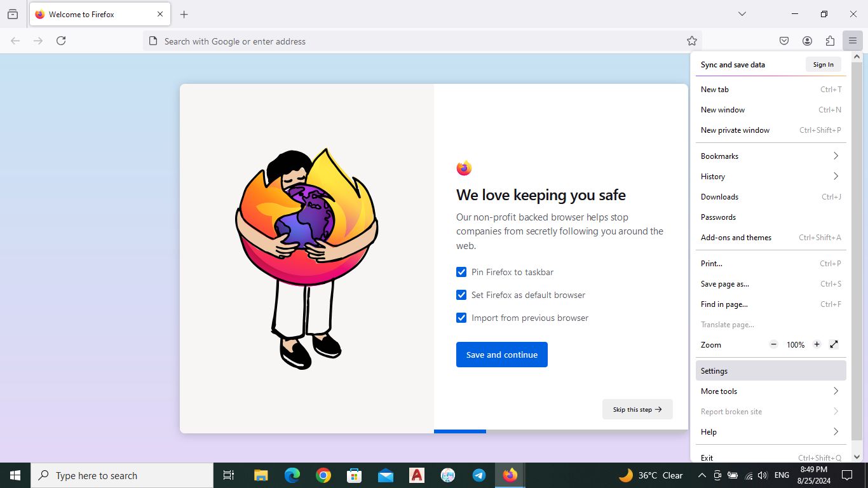Viewport: 868px width, 488px height.
Task: Click Skip this step button
Action: tap(637, 409)
